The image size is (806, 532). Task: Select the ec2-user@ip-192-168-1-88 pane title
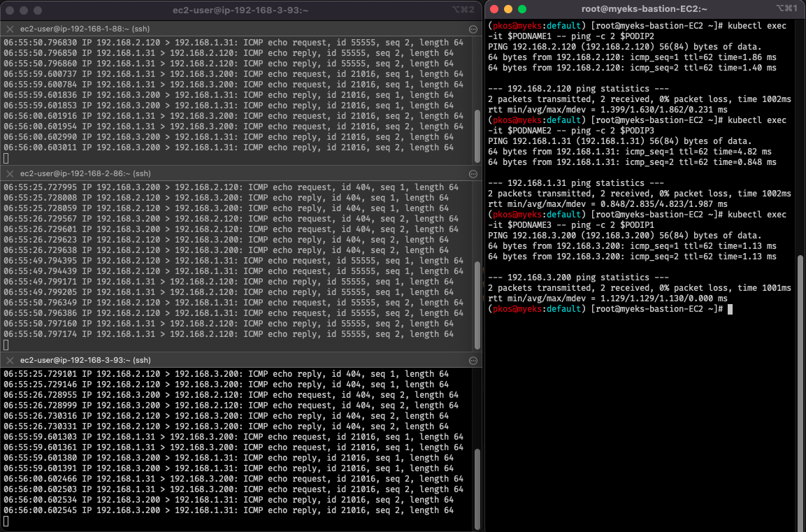pyautogui.click(x=85, y=29)
